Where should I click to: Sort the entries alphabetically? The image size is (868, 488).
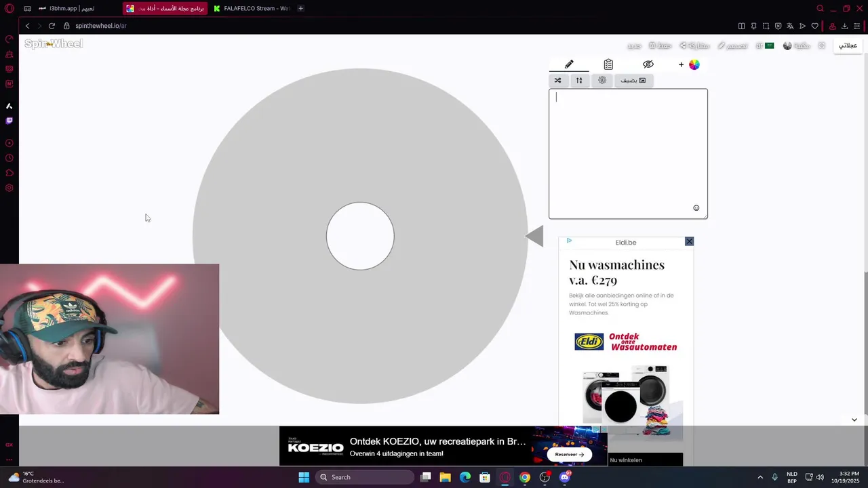pos(579,80)
